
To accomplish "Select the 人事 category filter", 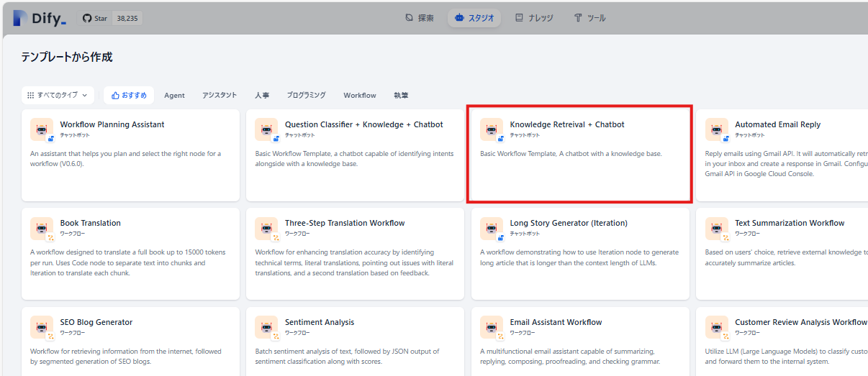I will click(x=262, y=95).
